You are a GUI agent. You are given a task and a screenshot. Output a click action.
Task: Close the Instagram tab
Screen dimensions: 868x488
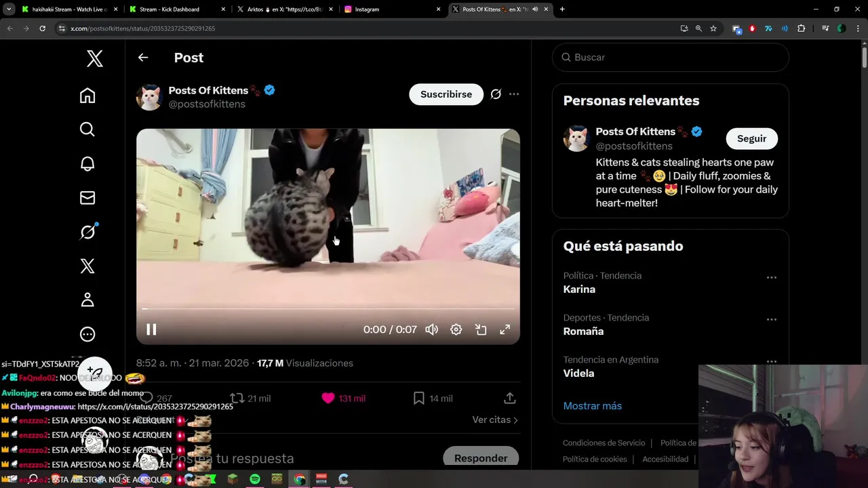(439, 9)
